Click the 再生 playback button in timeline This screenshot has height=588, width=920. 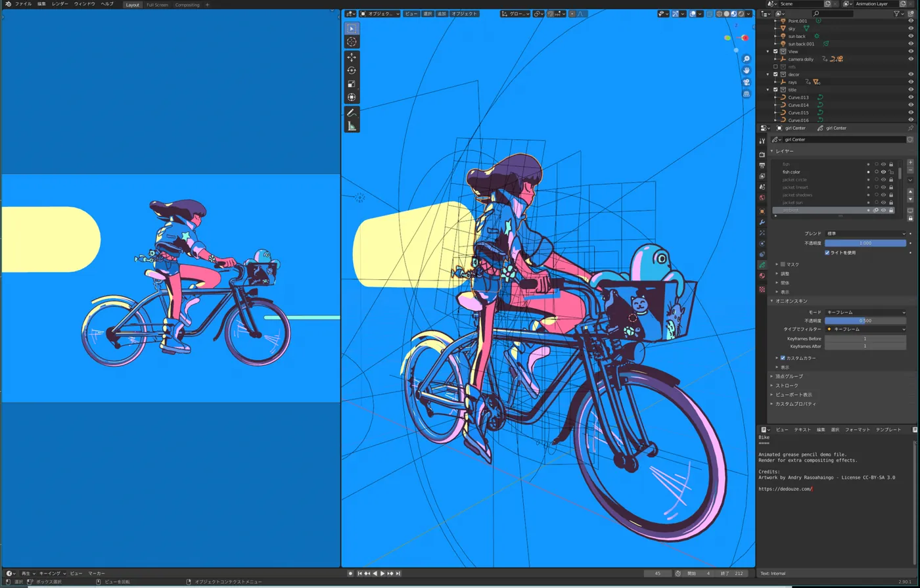28,574
